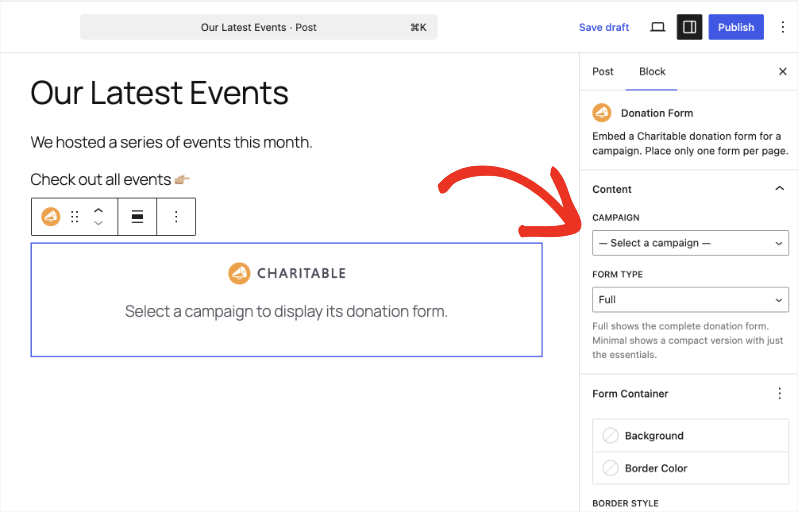Click the Charitable block type icon in toolbar

tap(50, 217)
